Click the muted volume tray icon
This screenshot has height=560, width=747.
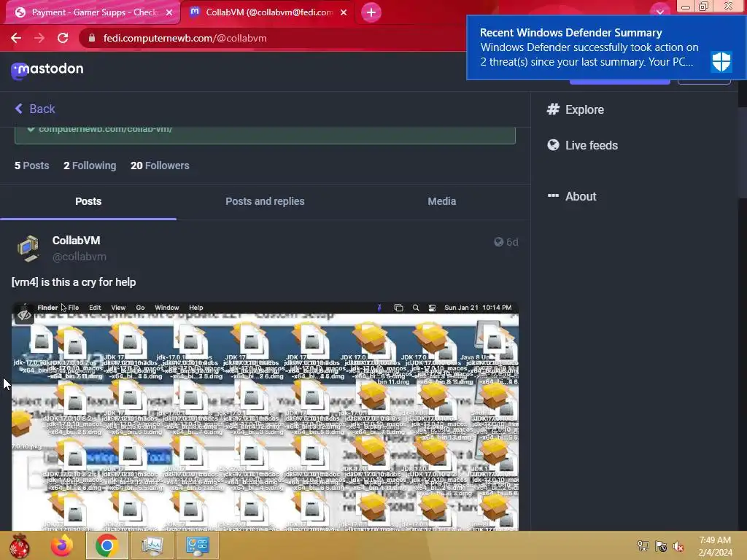tap(678, 546)
